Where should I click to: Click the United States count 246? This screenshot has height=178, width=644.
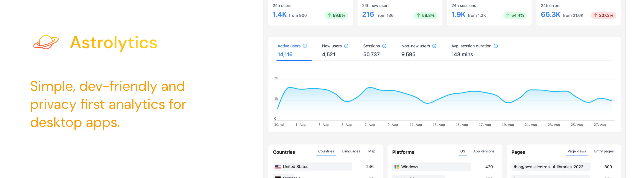click(370, 166)
